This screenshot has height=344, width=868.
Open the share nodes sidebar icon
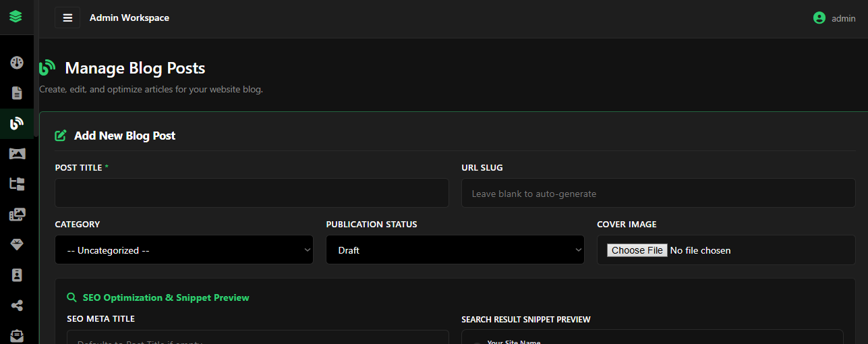pyautogui.click(x=17, y=306)
